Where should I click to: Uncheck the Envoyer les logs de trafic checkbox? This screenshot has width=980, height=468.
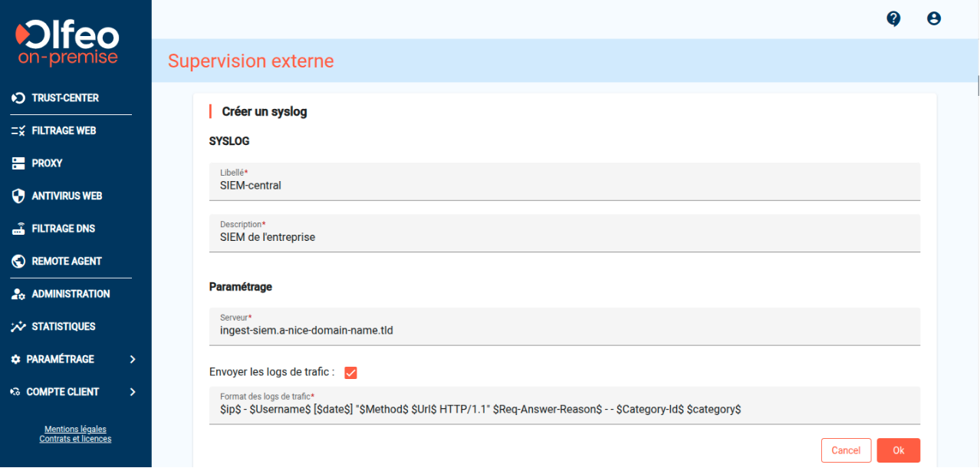pos(351,373)
